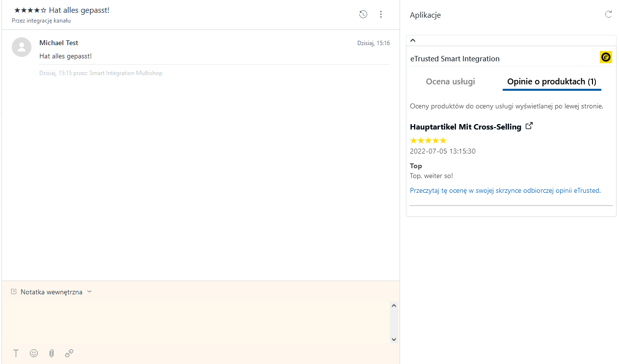The width and height of the screenshot is (619, 364).
Task: Refresh the Aplikacje apps panel
Action: click(x=609, y=14)
